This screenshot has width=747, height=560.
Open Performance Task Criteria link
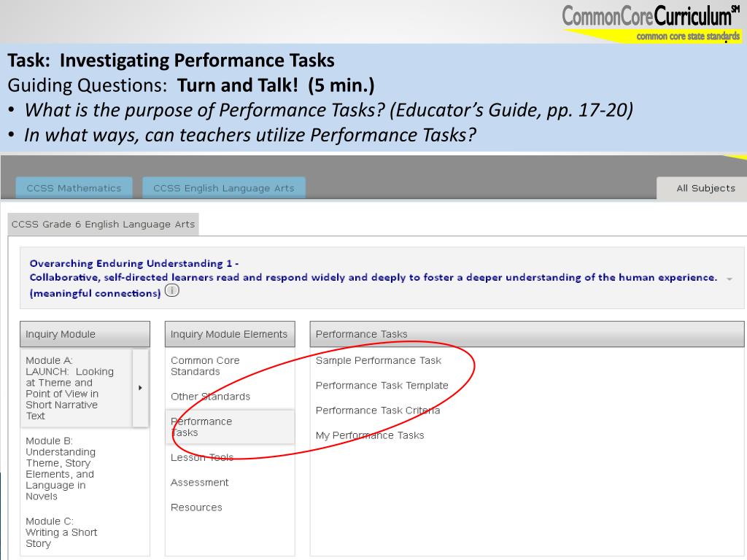[378, 411]
